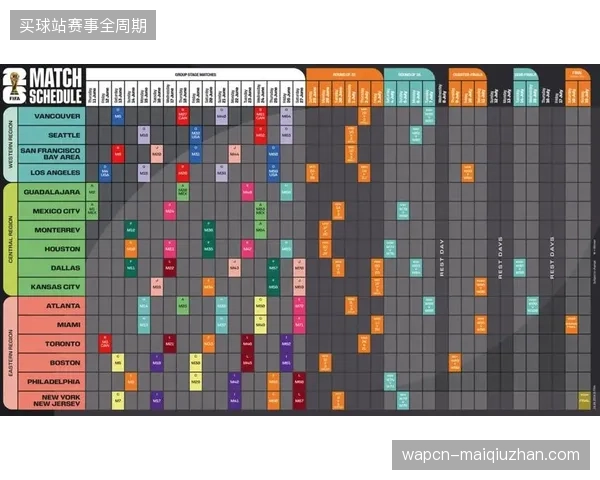Select the GUADALAJARA city label
The height and width of the screenshot is (480, 600).
pyautogui.click(x=52, y=192)
